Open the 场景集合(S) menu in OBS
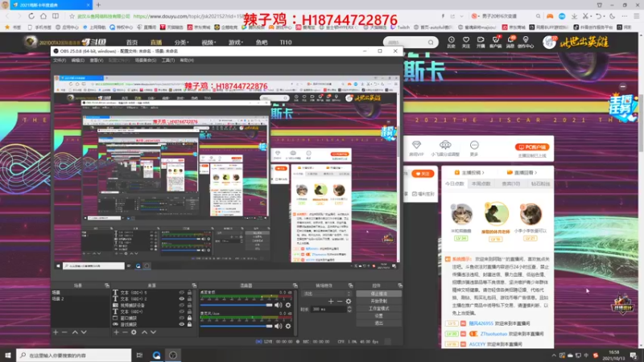This screenshot has height=362, width=644. pyautogui.click(x=146, y=60)
